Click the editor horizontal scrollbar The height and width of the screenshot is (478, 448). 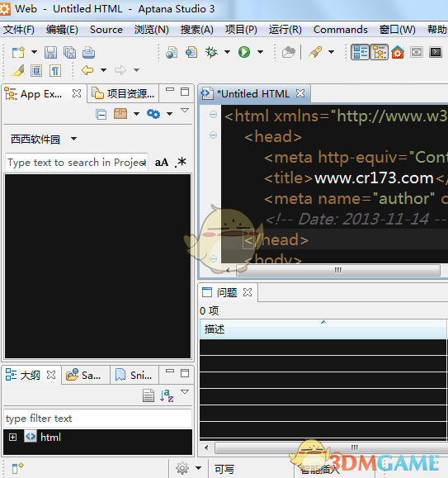[338, 270]
